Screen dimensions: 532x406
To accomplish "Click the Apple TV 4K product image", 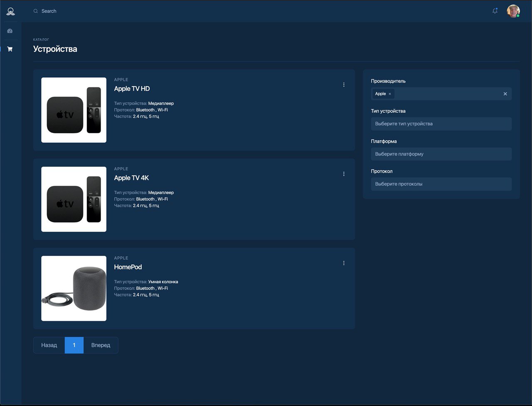I will pos(74,199).
